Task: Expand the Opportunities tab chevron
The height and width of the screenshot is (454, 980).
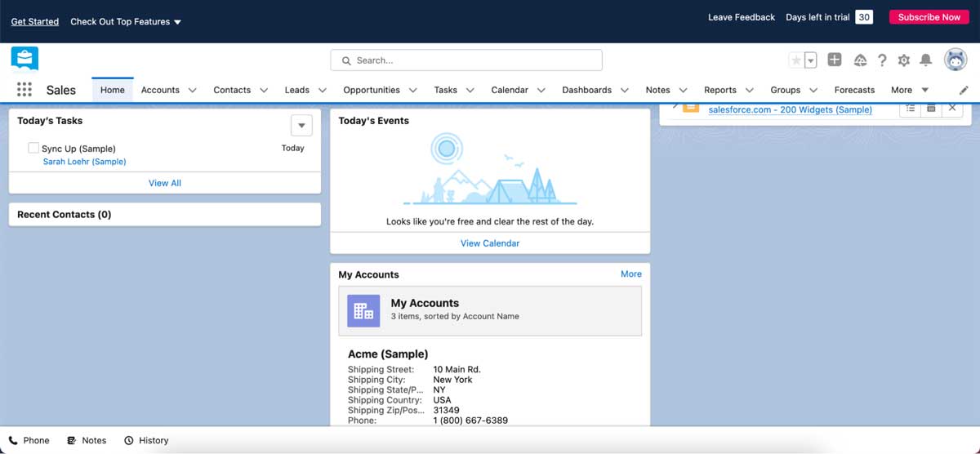Action: click(x=412, y=90)
